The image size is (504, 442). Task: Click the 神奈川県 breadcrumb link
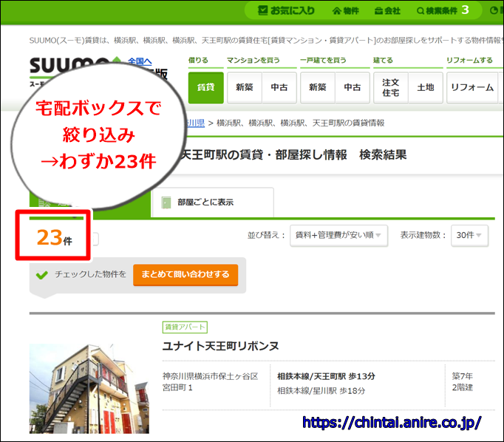(x=195, y=123)
